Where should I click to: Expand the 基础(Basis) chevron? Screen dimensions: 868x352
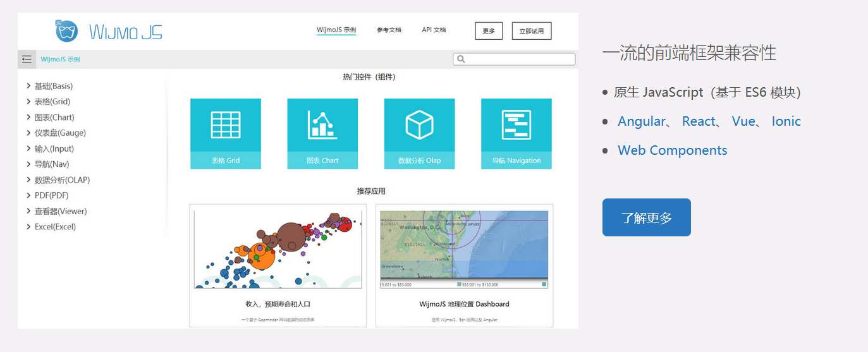pyautogui.click(x=29, y=86)
